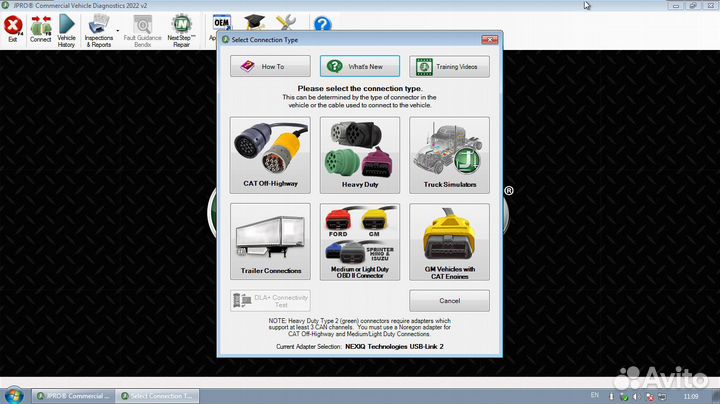720x404 pixels.
Task: Click the Fault Guidance Bendix icon
Action: click(x=142, y=31)
